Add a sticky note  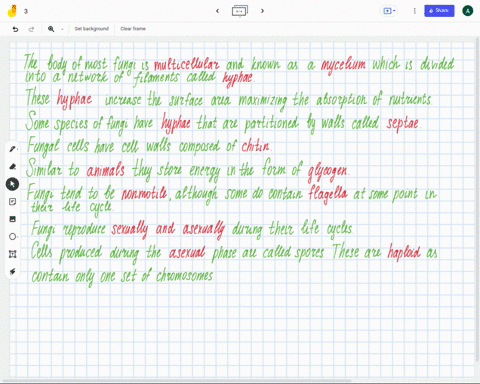pos(12,202)
